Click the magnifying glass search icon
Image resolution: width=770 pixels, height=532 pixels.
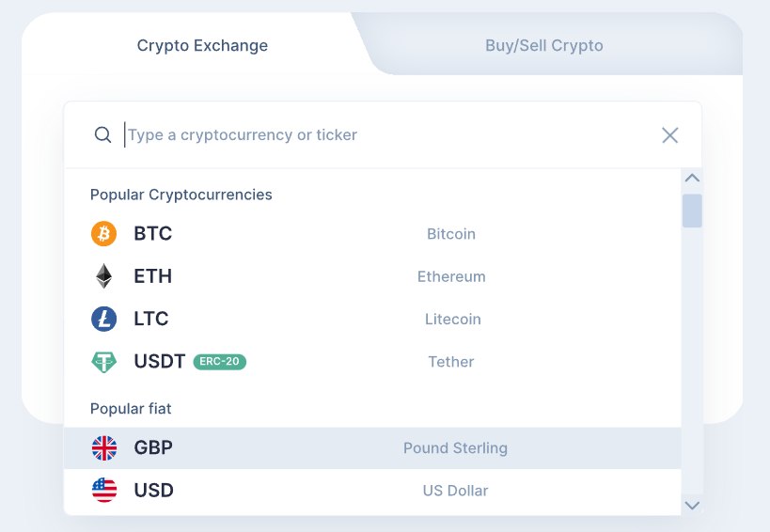pos(102,134)
